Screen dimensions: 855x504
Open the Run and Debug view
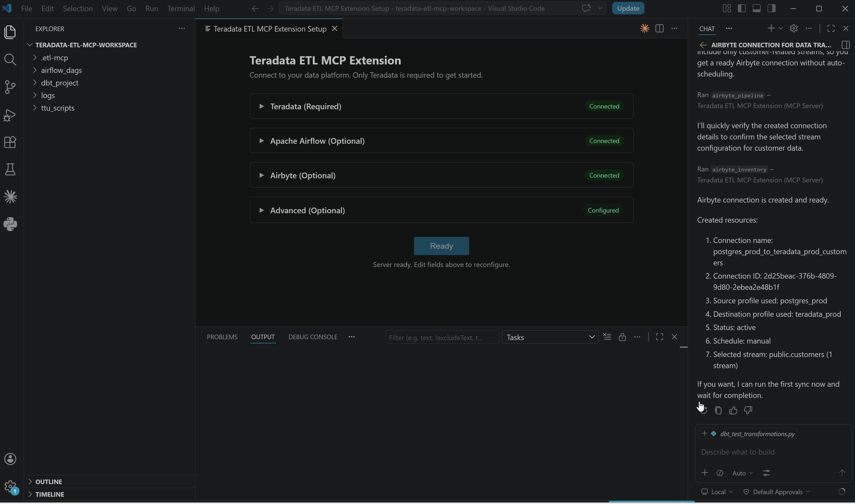tap(10, 115)
